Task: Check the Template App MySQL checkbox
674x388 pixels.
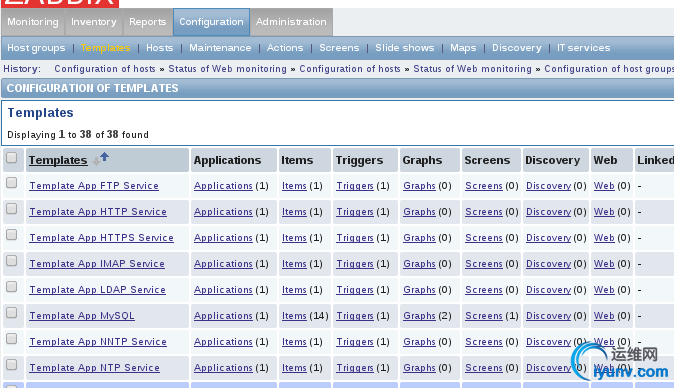Action: tap(12, 313)
